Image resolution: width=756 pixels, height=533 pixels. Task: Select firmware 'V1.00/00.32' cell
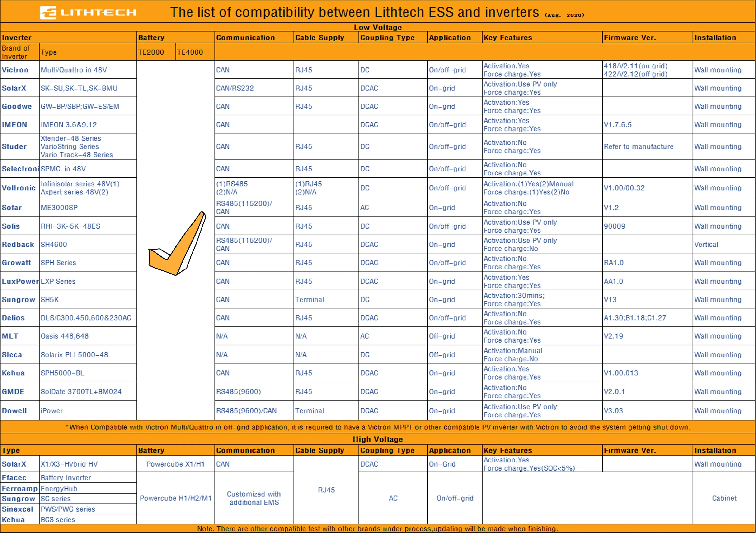pyautogui.click(x=647, y=188)
